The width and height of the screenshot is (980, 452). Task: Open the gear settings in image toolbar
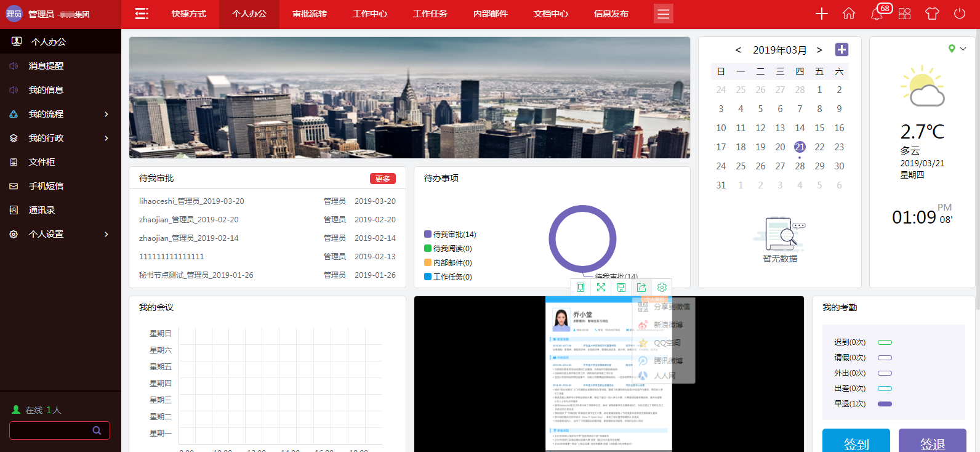(x=662, y=287)
